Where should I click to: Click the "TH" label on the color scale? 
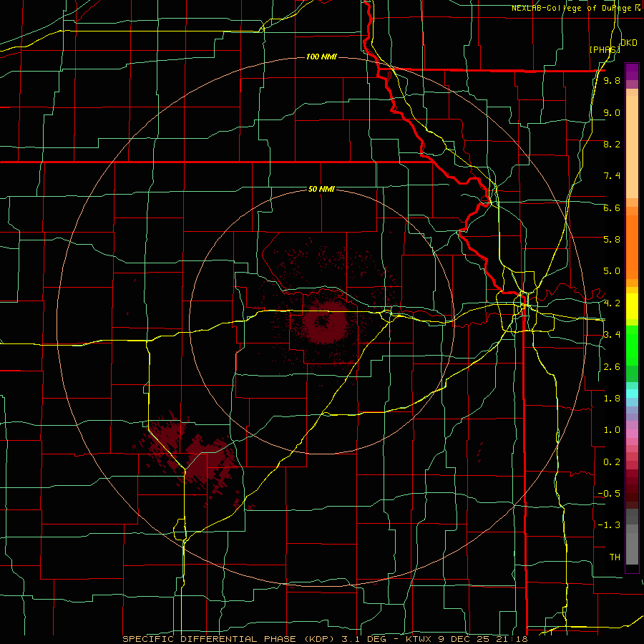(x=615, y=557)
